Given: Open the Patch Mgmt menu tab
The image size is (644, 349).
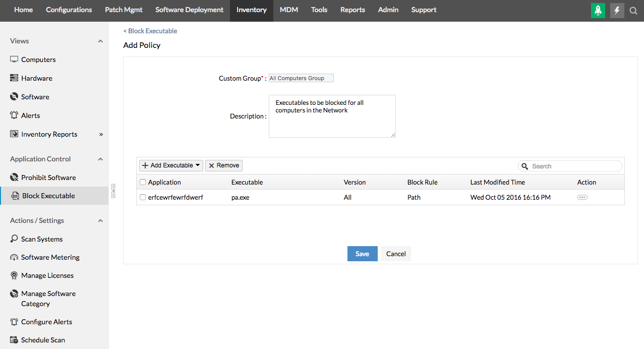Looking at the screenshot, I should click(x=124, y=10).
